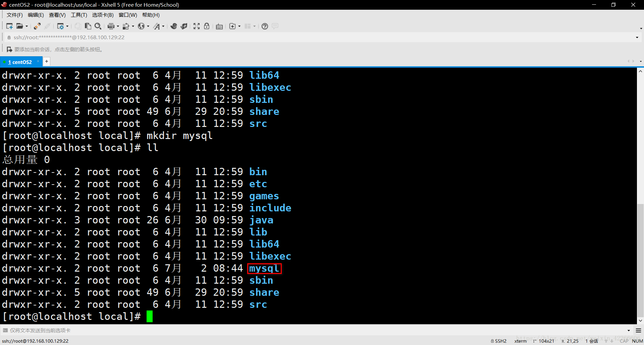Click the xterm status bar entry

click(521, 341)
